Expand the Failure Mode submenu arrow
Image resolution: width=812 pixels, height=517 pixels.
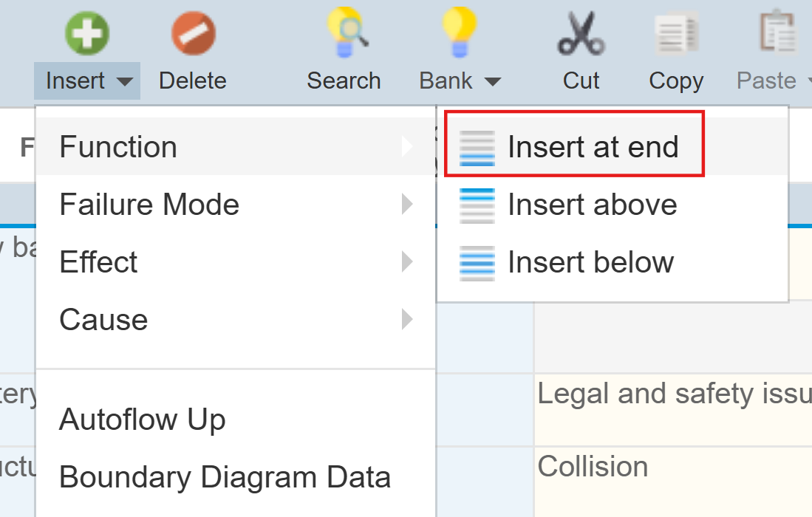point(406,204)
